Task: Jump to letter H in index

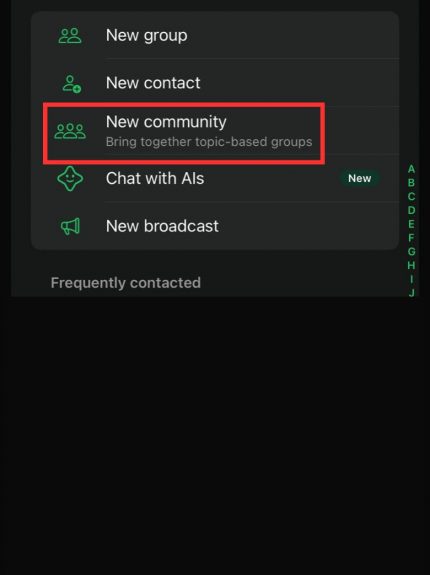Action: click(x=411, y=265)
